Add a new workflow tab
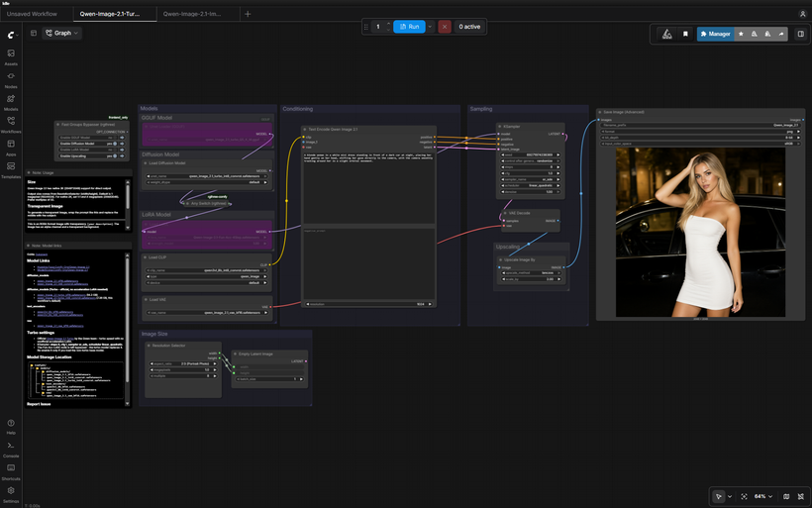Viewport: 812px width, 508px height. [x=248, y=14]
